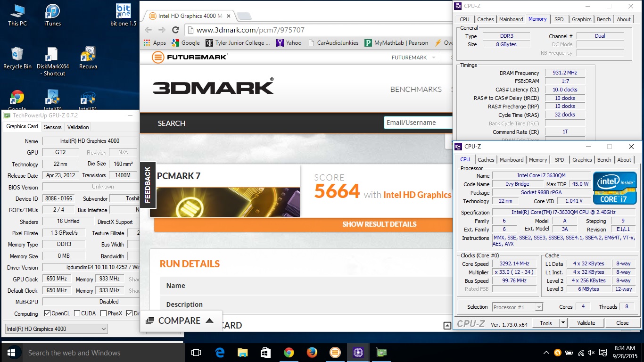Open the Google bookmark
This screenshot has height=362, width=644.
pos(186,43)
